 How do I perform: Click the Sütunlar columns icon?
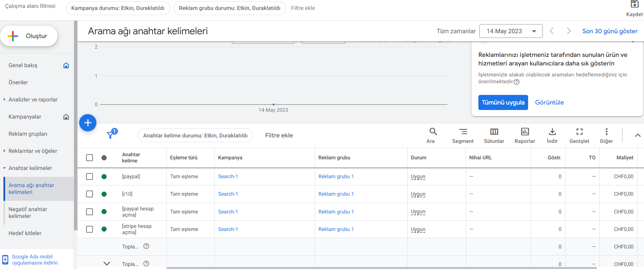(494, 131)
